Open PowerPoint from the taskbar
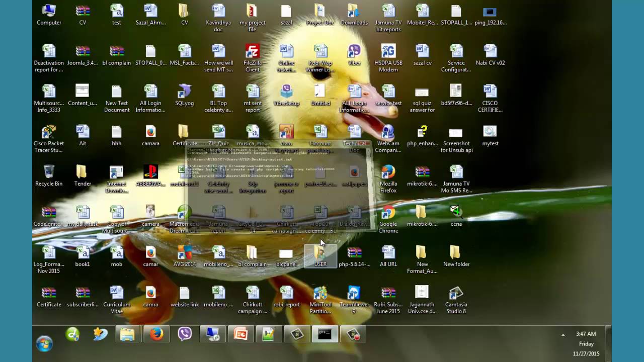Image resolution: width=644 pixels, height=362 pixels. [x=240, y=334]
